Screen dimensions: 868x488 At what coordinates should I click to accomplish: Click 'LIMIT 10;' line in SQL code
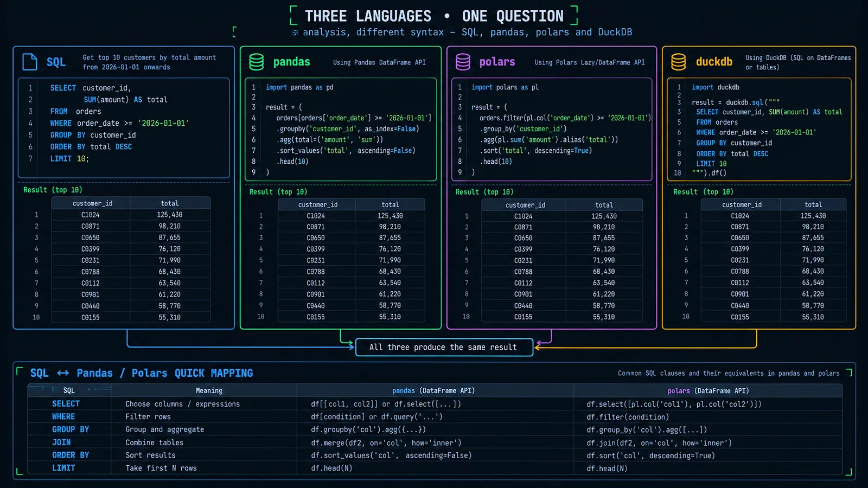(69, 159)
